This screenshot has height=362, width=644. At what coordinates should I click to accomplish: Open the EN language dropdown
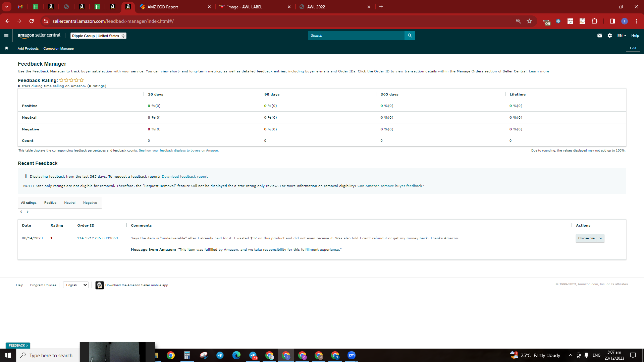tap(622, 36)
